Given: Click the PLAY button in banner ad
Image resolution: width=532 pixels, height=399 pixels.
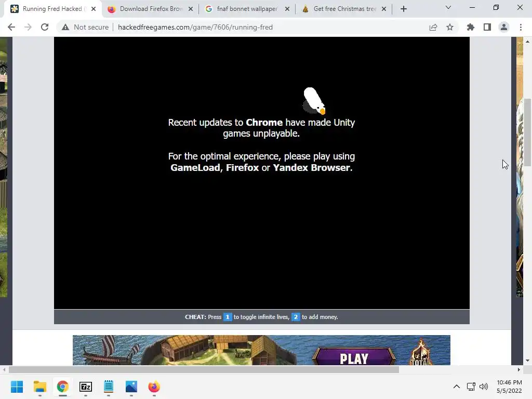Looking at the screenshot, I should (354, 357).
